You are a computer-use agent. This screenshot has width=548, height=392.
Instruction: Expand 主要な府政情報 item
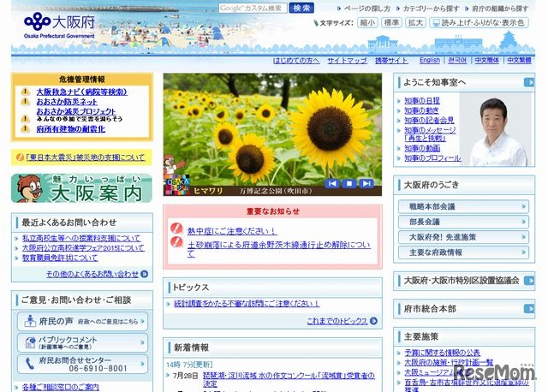click(463, 252)
